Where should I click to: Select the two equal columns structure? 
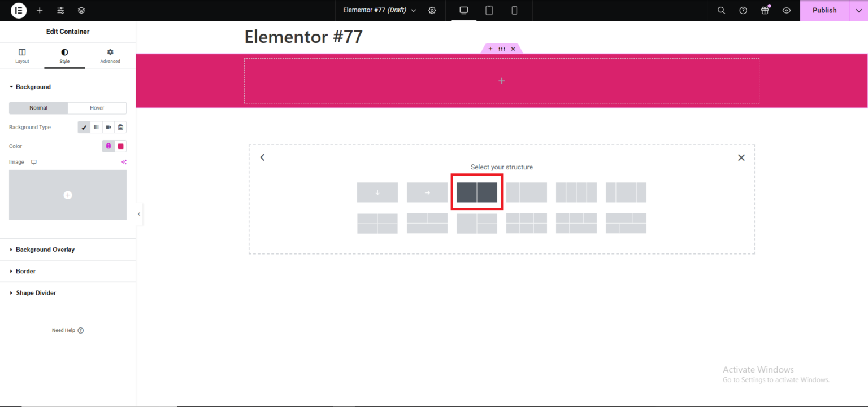point(477,192)
